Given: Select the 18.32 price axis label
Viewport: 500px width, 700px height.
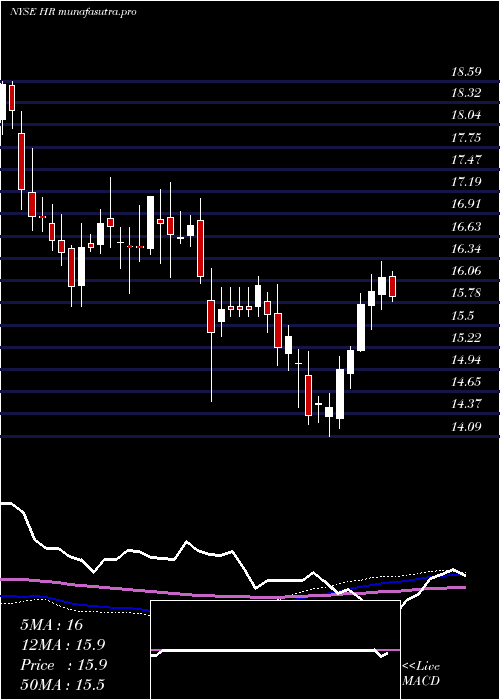Looking at the screenshot, I should pos(467,93).
